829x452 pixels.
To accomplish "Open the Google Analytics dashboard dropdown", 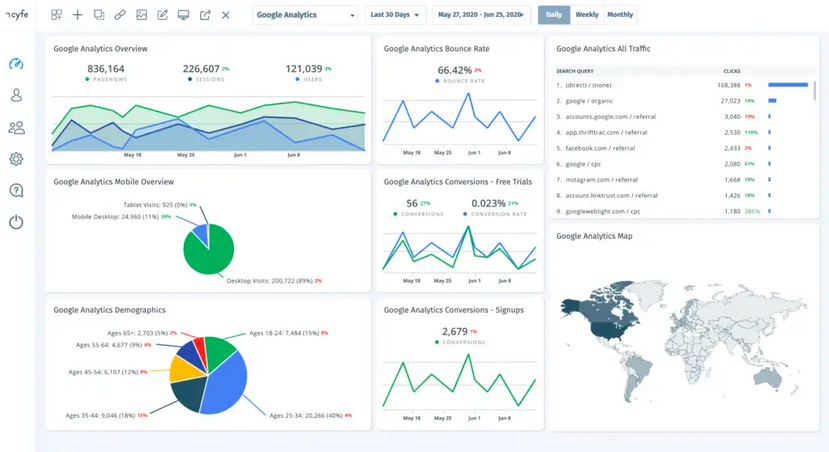I will pyautogui.click(x=305, y=15).
